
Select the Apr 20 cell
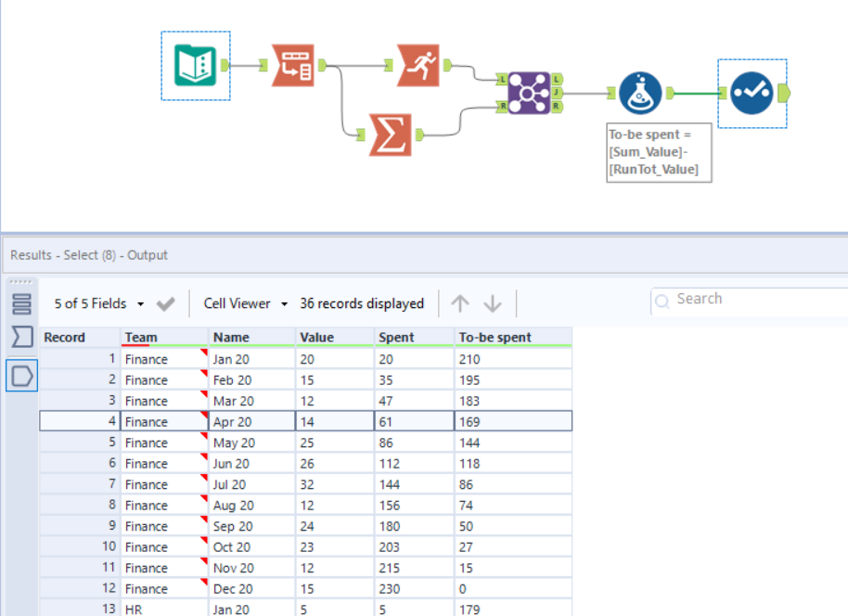coord(252,421)
